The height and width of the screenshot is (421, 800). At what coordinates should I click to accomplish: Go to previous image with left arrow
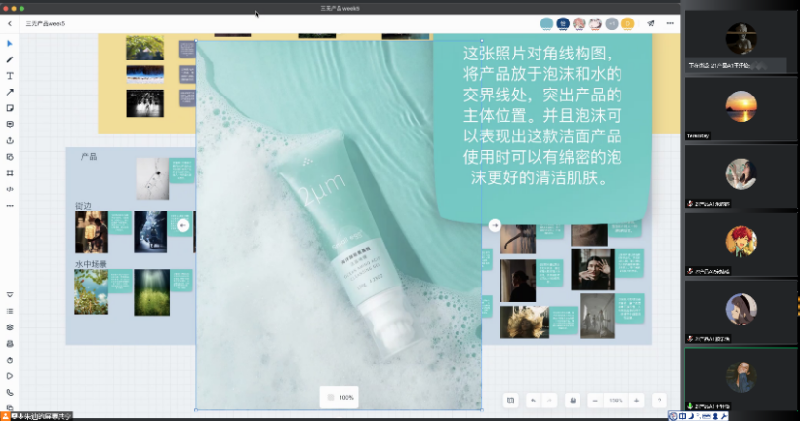point(183,226)
